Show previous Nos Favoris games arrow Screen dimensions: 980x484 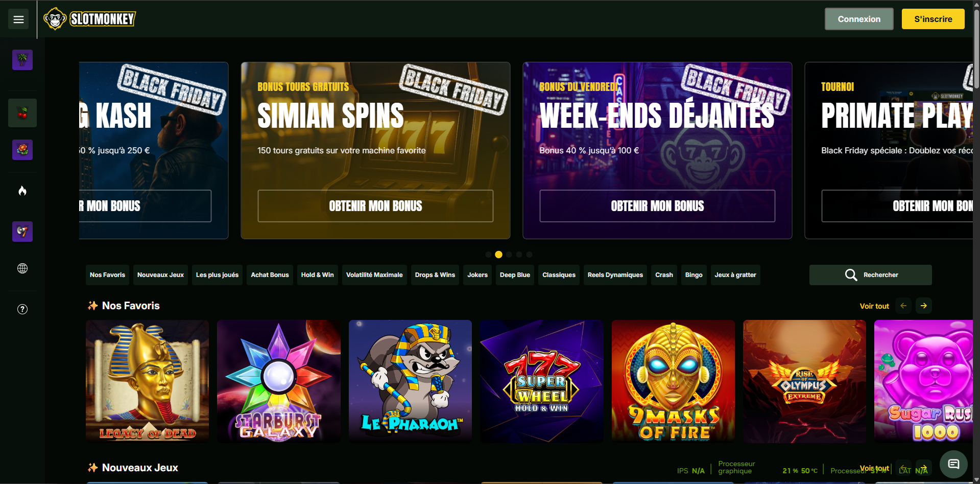[903, 306]
